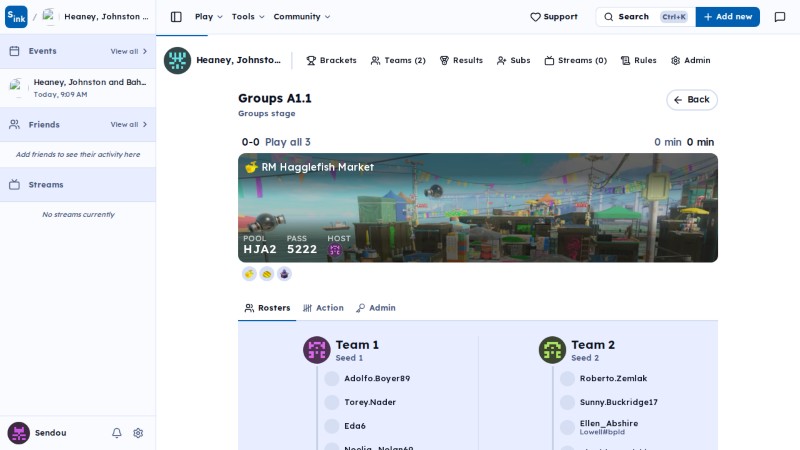The image size is (800, 450).
Task: Click the Streams TV icon in sidebar
Action: click(14, 185)
